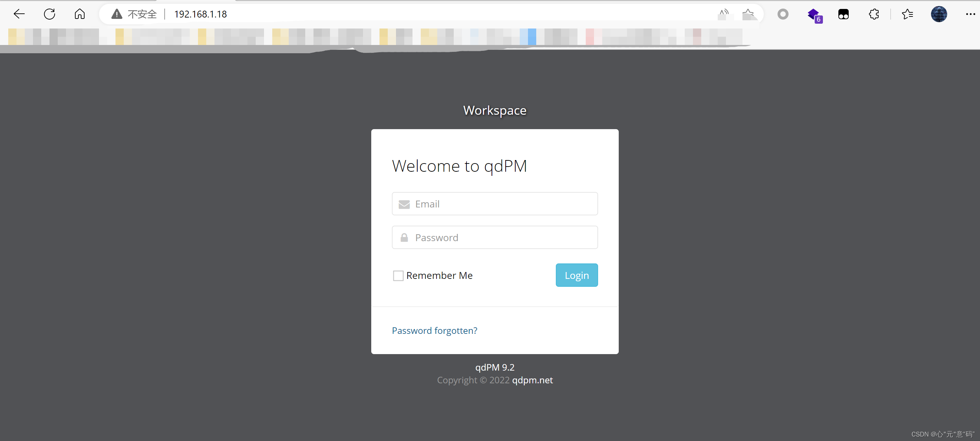Focus the Password input field
Image resolution: width=980 pixels, height=441 pixels.
coord(495,238)
